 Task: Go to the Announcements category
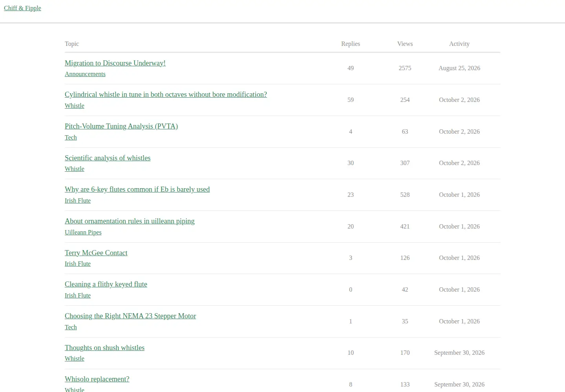pos(85,74)
